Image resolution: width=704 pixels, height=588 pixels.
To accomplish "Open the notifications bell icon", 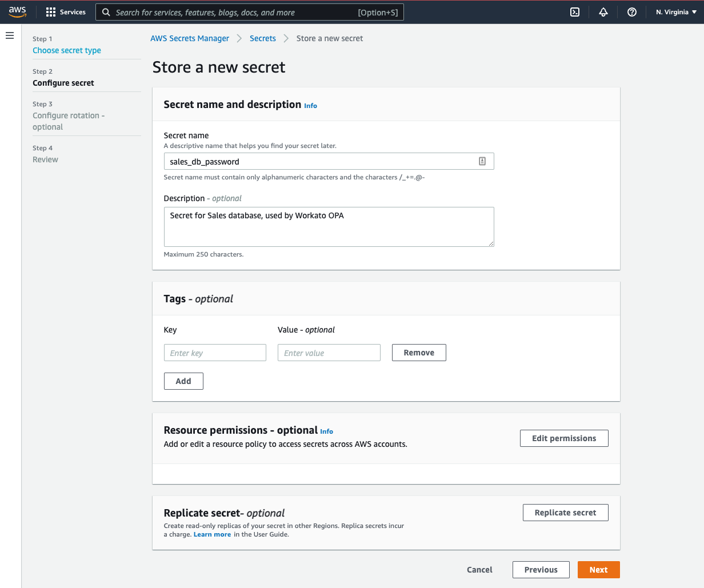I will (603, 11).
